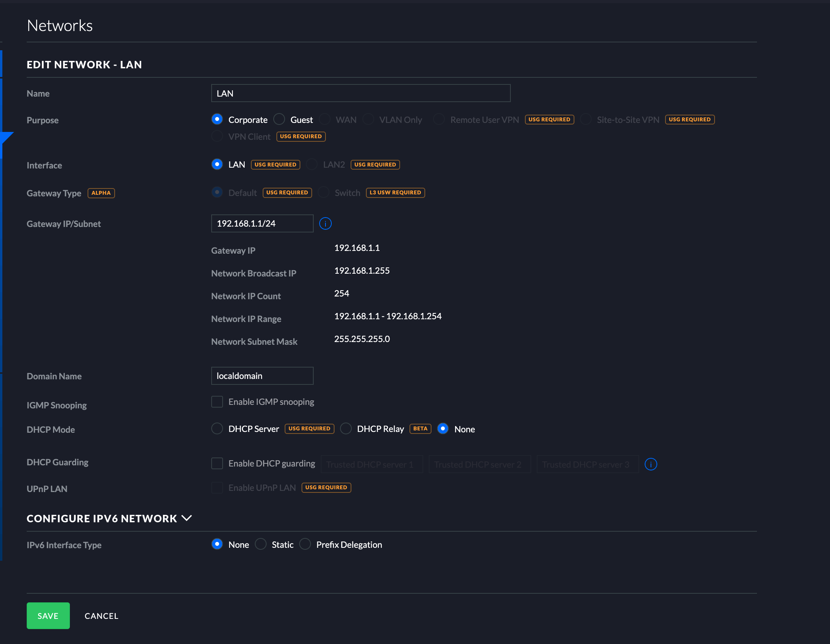Click the Domain Name input field
The image size is (830, 644).
262,376
